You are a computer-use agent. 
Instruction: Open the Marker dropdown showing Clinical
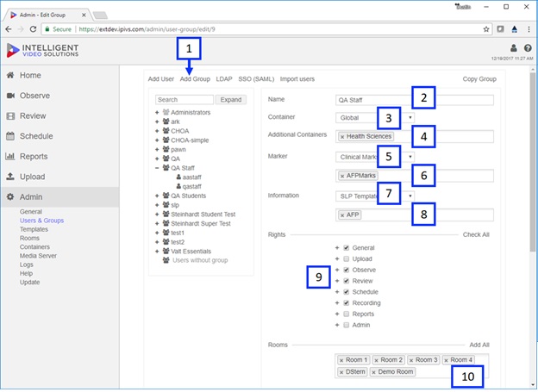point(375,157)
